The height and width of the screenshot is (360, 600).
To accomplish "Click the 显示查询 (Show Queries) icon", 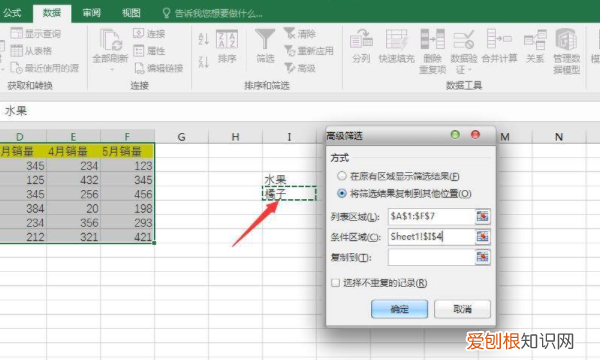I will pyautogui.click(x=16, y=34).
